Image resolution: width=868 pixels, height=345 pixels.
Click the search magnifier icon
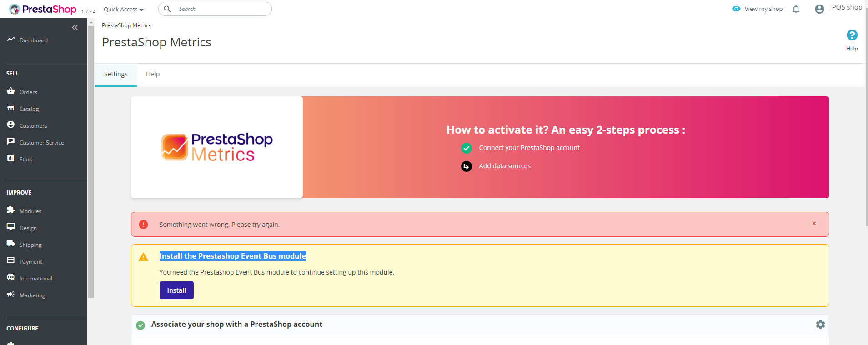[167, 9]
